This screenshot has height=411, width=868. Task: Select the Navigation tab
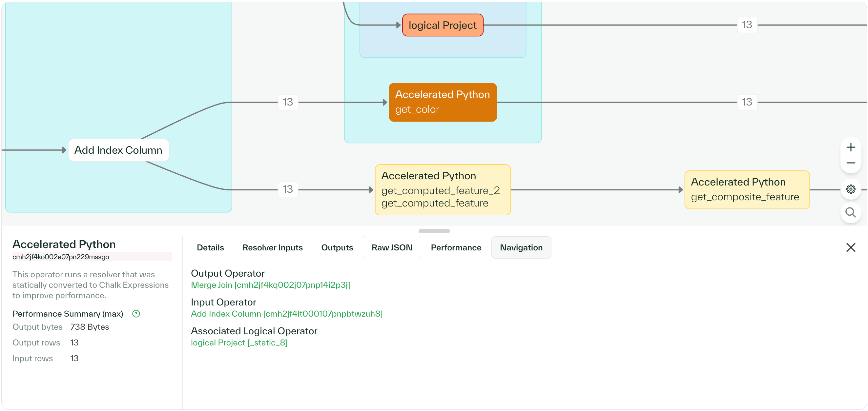pyautogui.click(x=521, y=247)
